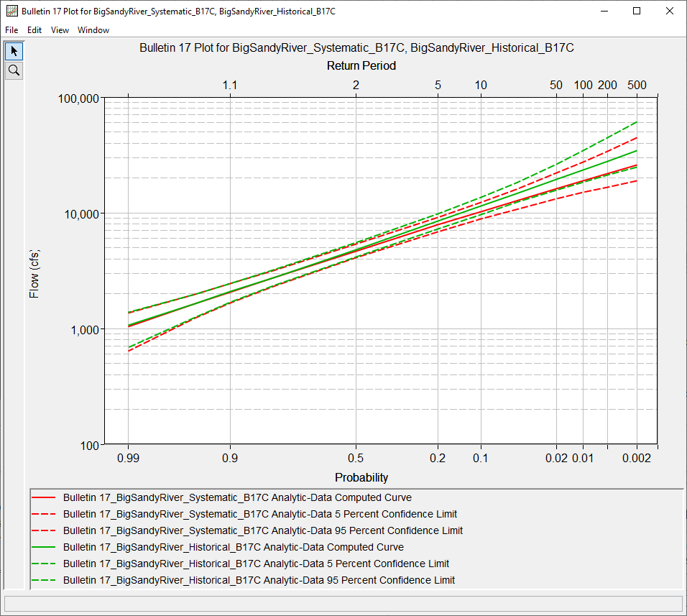Click the empty status bar field at bottom

click(x=343, y=603)
